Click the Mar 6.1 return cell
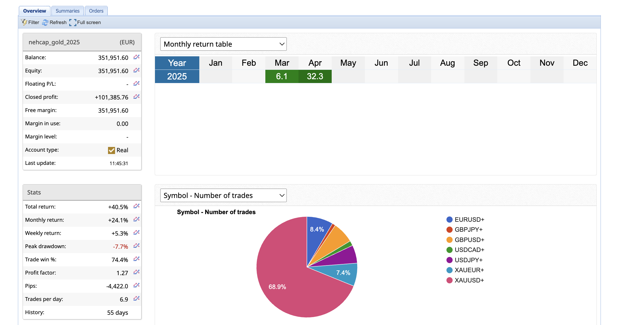The image size is (644, 325). point(282,76)
